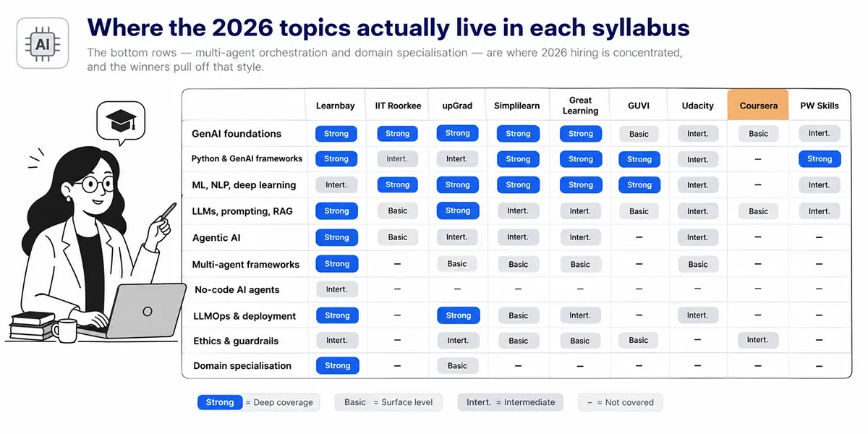
Task: Click upGrad's Strong badge for LLMs, prompting, RAG
Action: (457, 211)
